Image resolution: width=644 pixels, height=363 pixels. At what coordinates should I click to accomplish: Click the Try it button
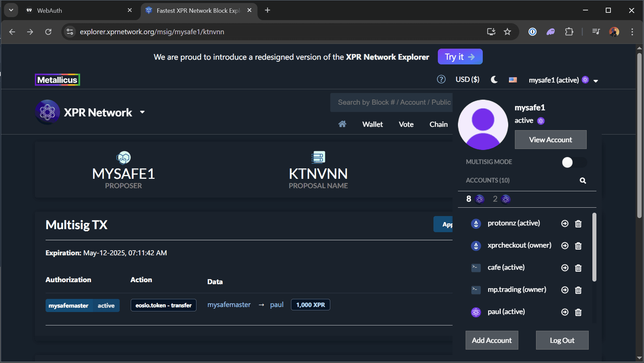click(460, 57)
